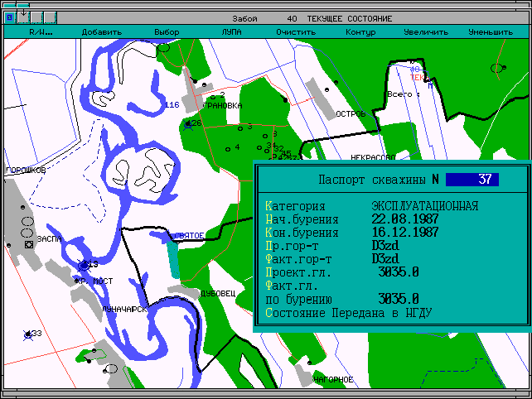
Task: Click the blue B icon in title bar
Action: pyautogui.click(x=10, y=17)
